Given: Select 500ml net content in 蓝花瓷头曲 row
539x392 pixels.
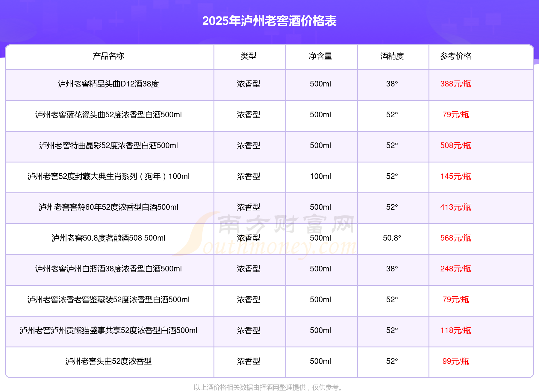Looking at the screenshot, I should click(320, 115).
